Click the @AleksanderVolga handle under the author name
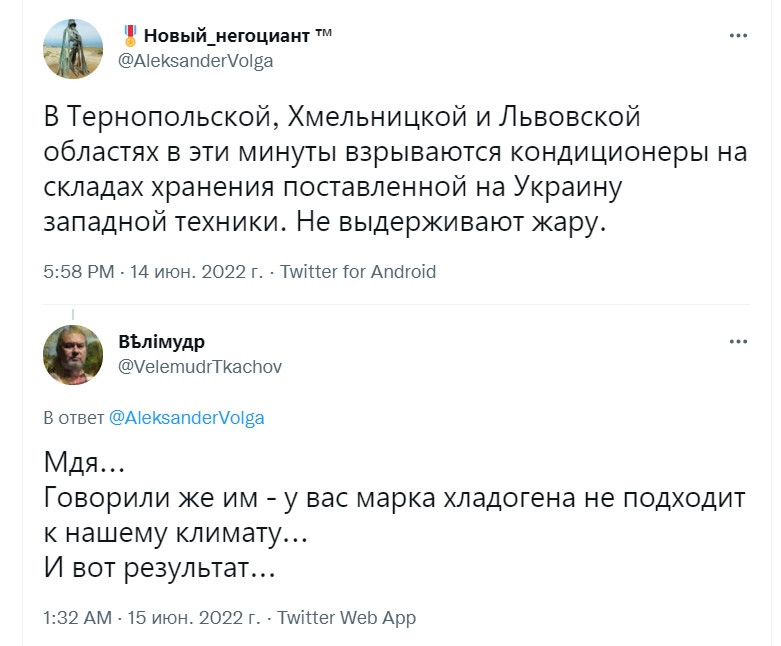 (195, 60)
